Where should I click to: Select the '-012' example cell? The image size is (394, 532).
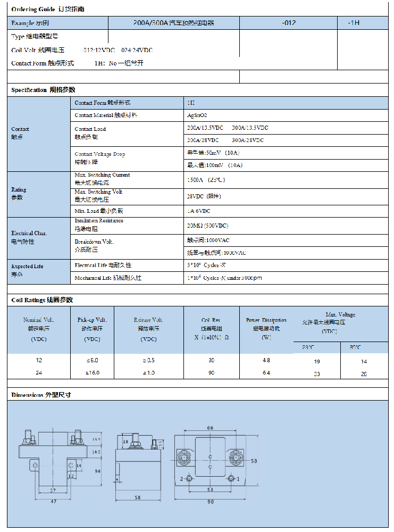point(289,23)
